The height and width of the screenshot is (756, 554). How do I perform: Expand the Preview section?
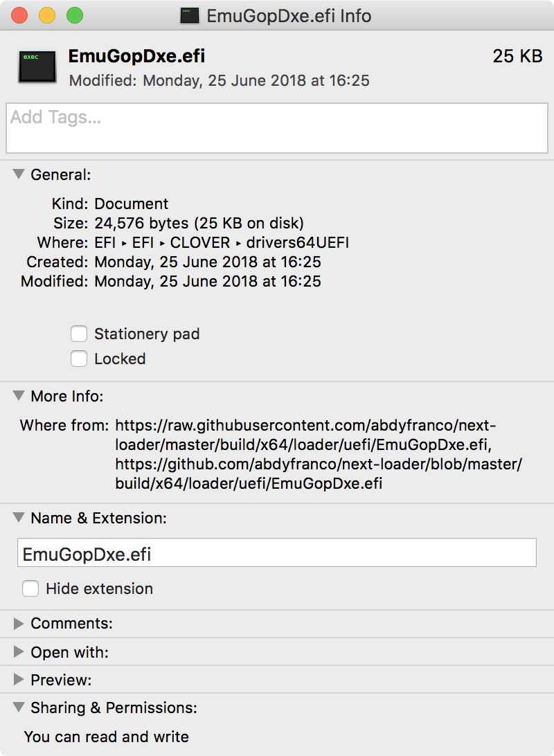[x=19, y=680]
